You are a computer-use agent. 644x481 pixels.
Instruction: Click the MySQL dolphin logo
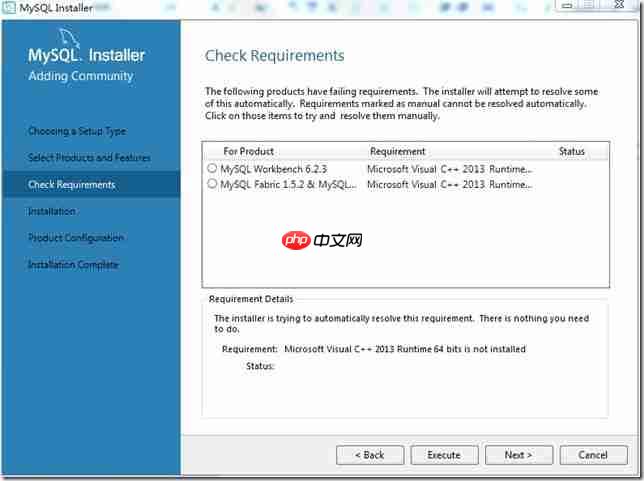[x=69, y=38]
